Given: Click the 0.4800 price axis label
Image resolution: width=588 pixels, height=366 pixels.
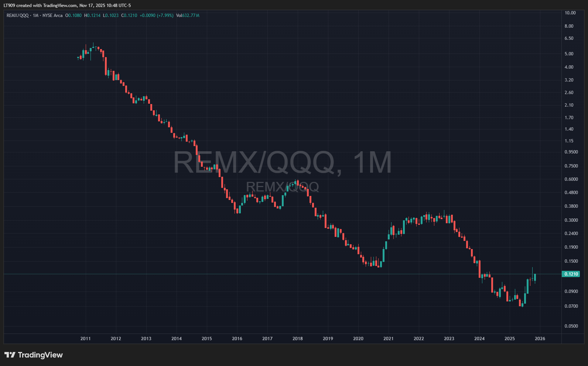Looking at the screenshot, I should click(571, 193).
